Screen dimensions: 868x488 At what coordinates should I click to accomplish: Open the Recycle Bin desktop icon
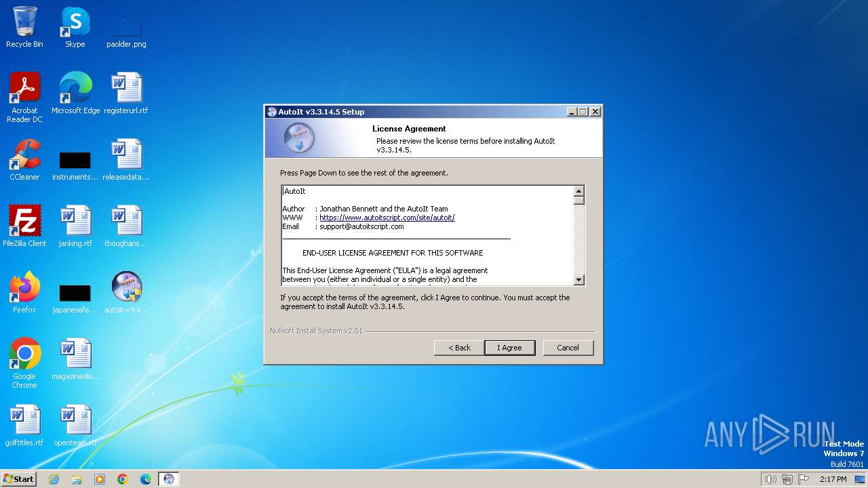(x=24, y=27)
